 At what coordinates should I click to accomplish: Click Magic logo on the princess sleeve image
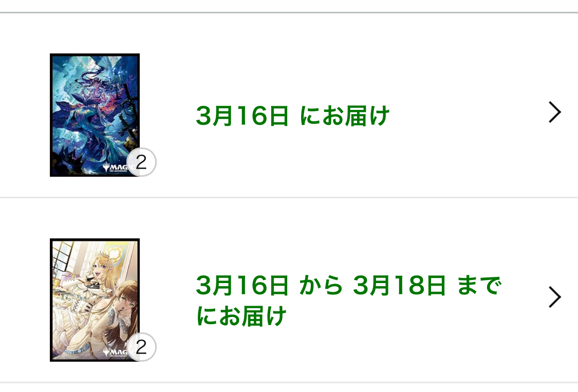tap(116, 352)
